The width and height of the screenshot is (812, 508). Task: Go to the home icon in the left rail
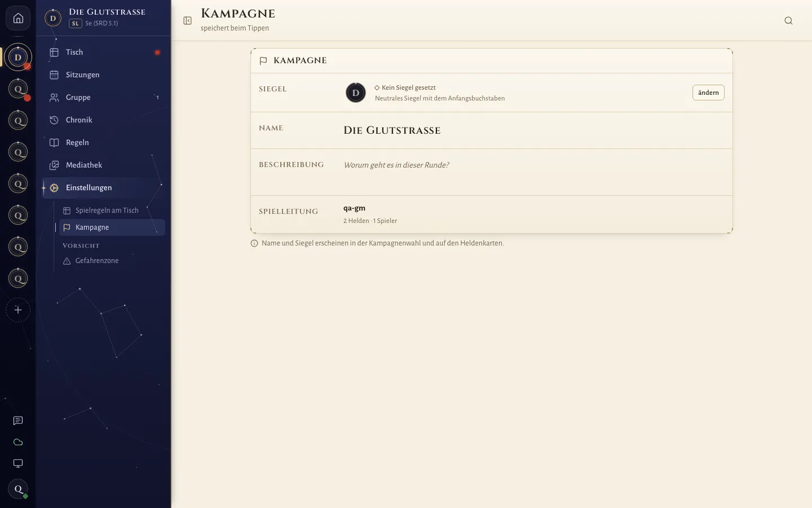18,19
